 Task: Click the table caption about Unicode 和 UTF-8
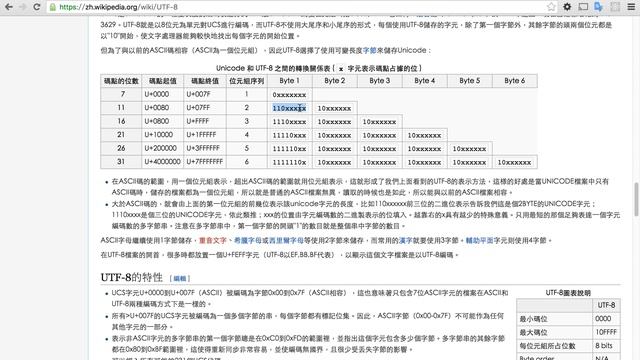pyautogui.click(x=319, y=68)
